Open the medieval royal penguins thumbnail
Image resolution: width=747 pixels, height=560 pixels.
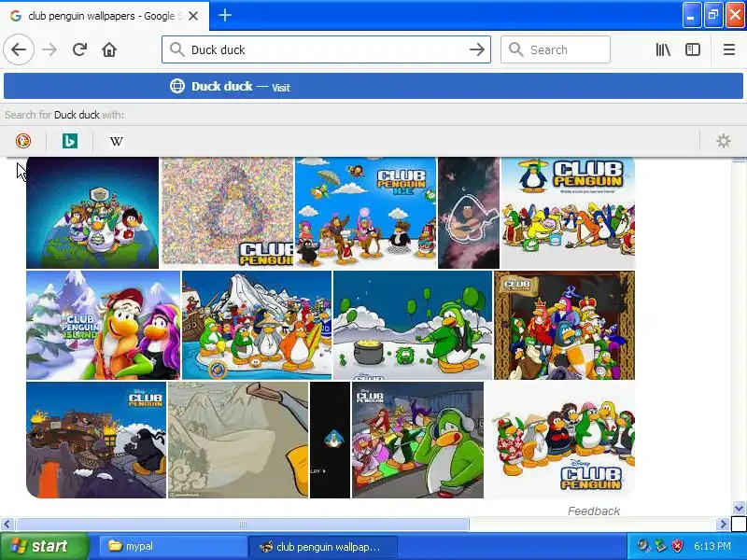pyautogui.click(x=565, y=325)
